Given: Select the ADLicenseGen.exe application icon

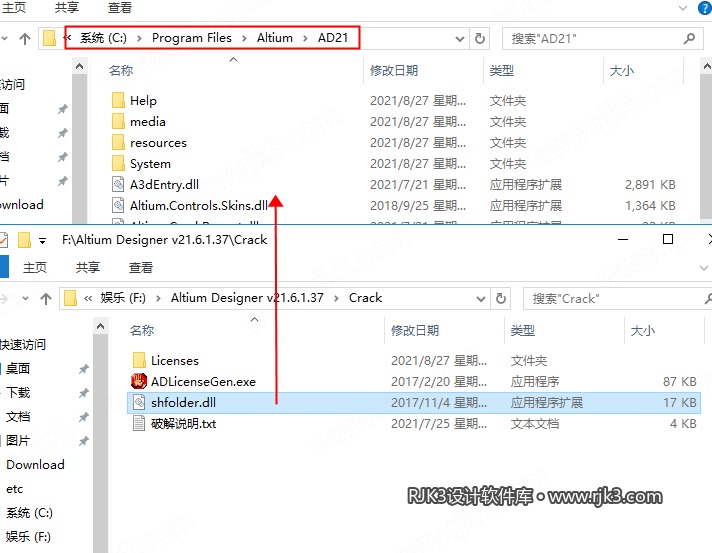Looking at the screenshot, I should pyautogui.click(x=139, y=381).
